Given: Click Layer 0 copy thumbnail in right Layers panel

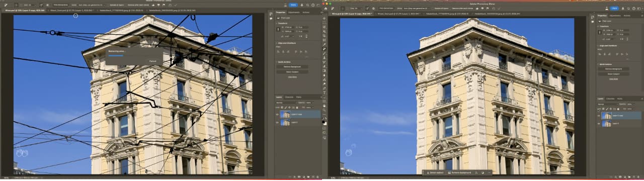Looking at the screenshot, I should tap(606, 116).
